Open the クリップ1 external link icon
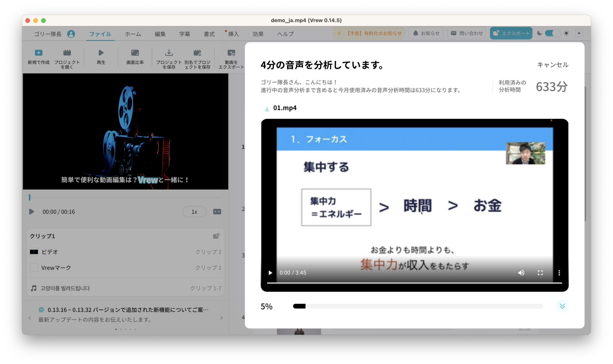613x364 pixels. pyautogui.click(x=216, y=236)
